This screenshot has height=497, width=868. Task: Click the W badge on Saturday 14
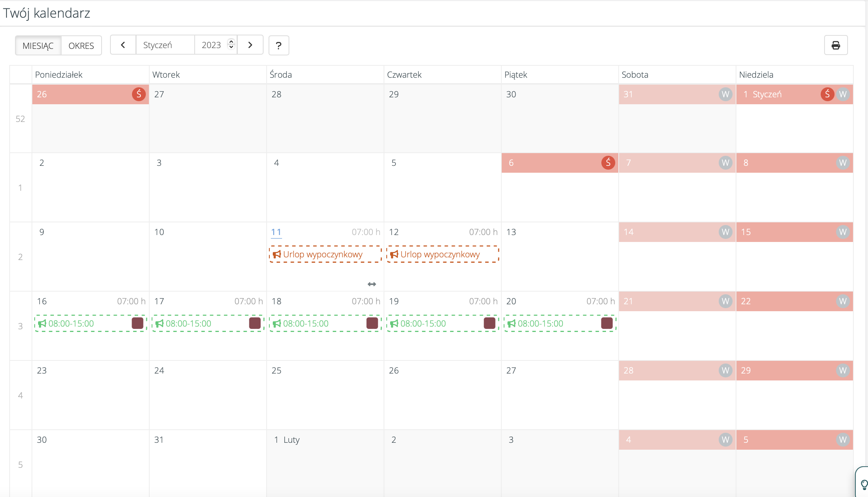point(725,232)
